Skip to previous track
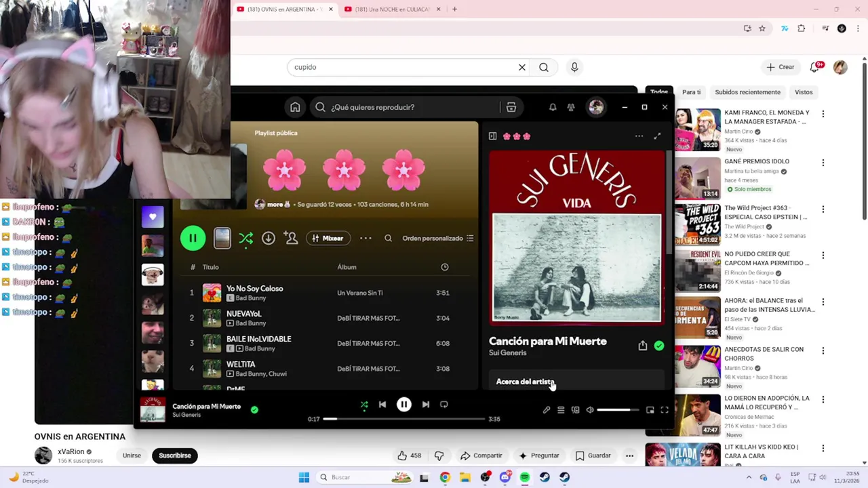Screen dimensions: 868x488 point(382,405)
